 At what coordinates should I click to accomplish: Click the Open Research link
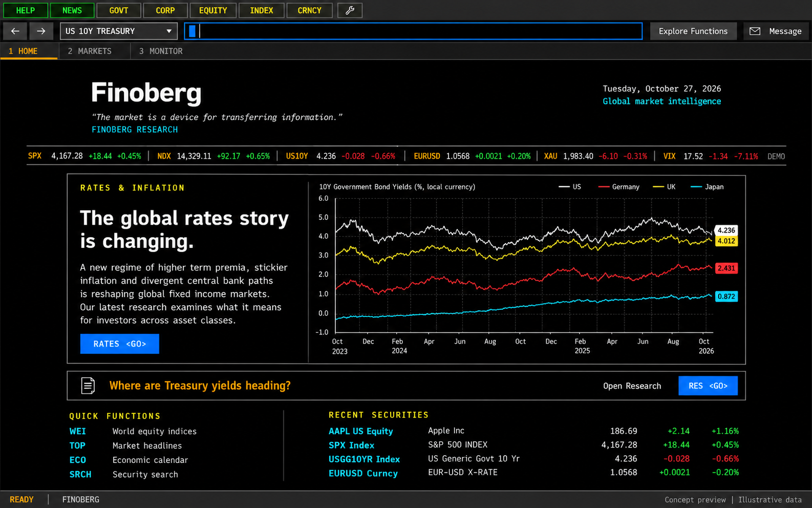coord(632,386)
